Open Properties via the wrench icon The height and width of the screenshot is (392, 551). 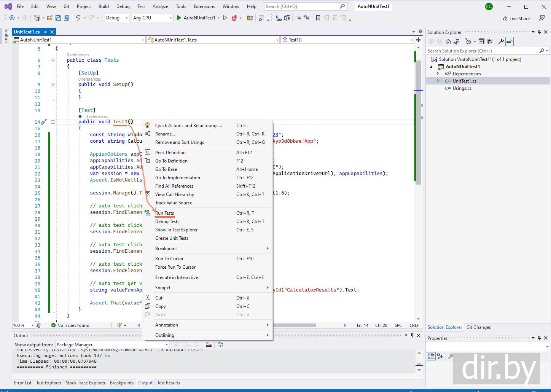[x=501, y=41]
